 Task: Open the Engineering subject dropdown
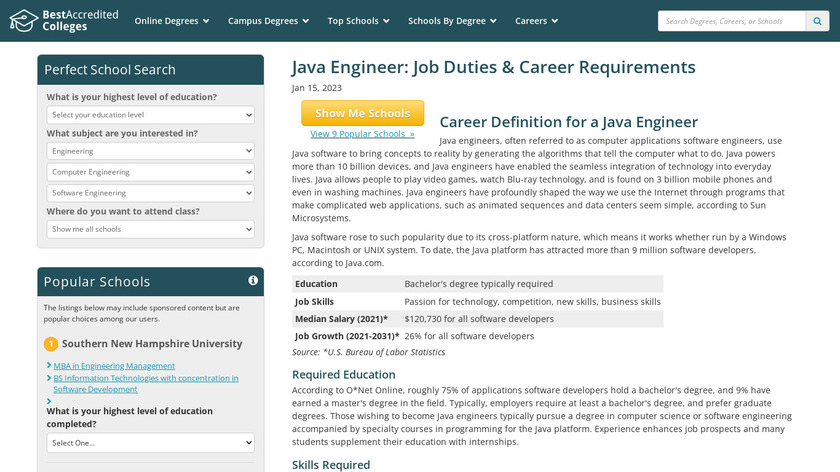pyautogui.click(x=151, y=151)
